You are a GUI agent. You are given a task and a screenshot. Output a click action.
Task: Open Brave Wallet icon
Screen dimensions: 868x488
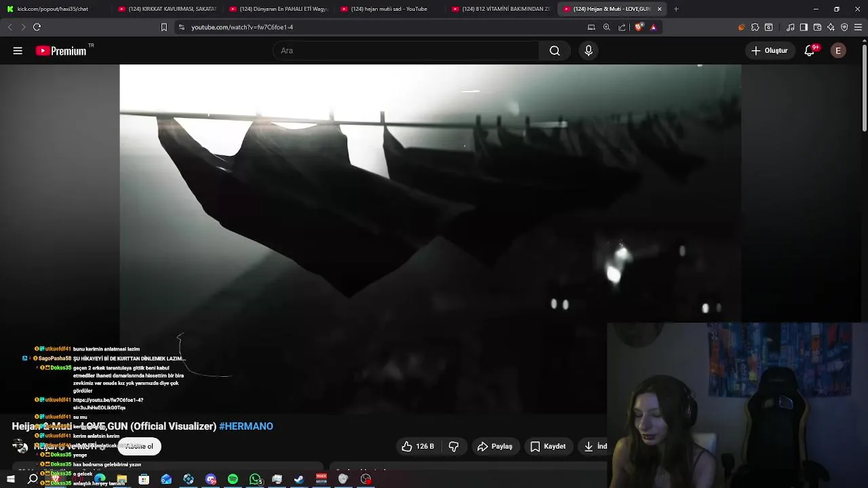click(x=817, y=27)
